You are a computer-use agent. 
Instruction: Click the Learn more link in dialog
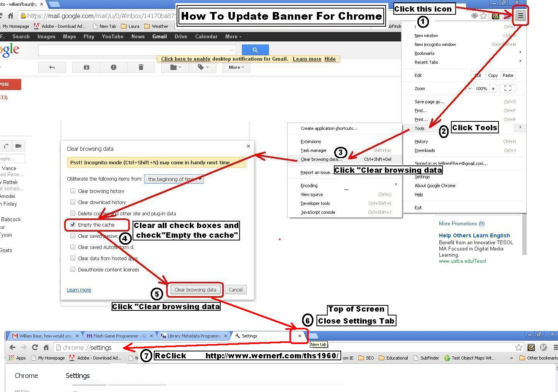pos(79,290)
